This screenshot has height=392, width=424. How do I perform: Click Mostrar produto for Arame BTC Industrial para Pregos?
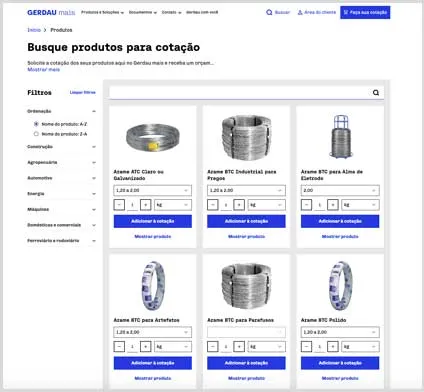pyautogui.click(x=246, y=236)
